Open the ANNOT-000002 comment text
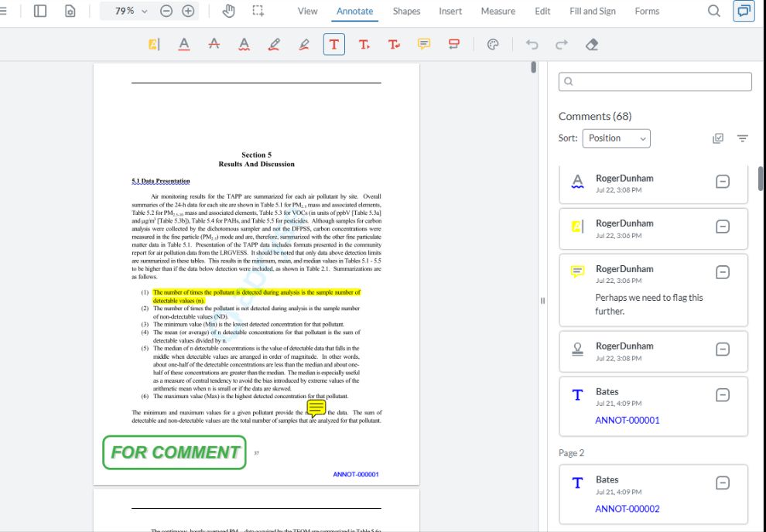Image resolution: width=766 pixels, height=532 pixels. click(628, 509)
